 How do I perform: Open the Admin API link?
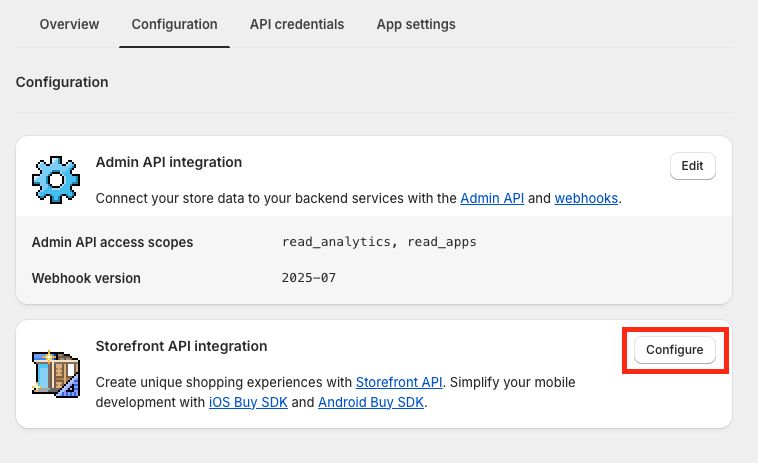[492, 198]
